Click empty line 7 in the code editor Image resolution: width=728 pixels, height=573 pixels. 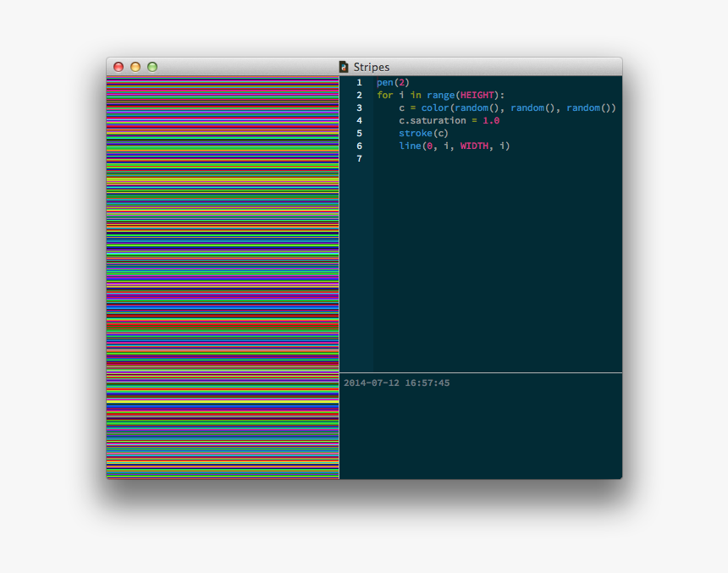[x=497, y=159]
